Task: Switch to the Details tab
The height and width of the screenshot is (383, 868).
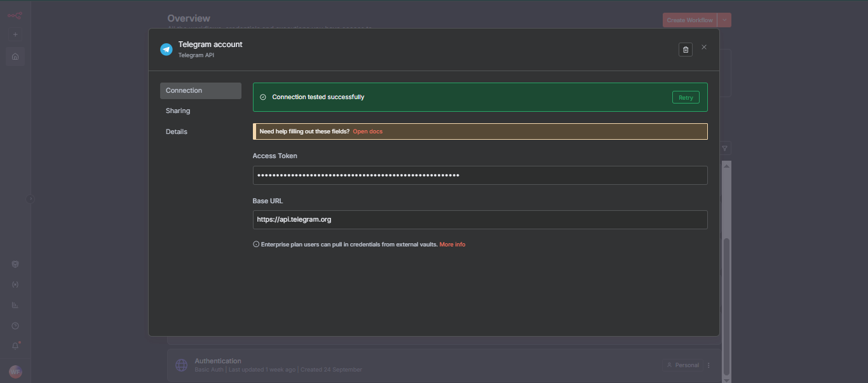Action: (x=177, y=131)
